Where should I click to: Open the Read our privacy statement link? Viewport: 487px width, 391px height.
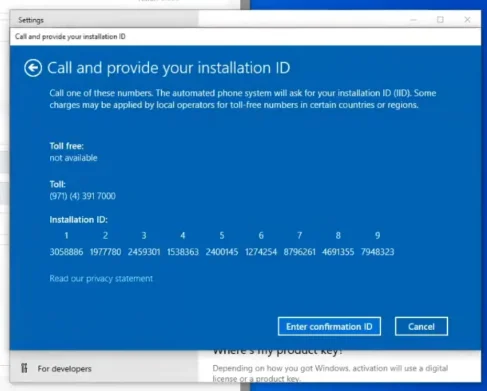coord(101,278)
